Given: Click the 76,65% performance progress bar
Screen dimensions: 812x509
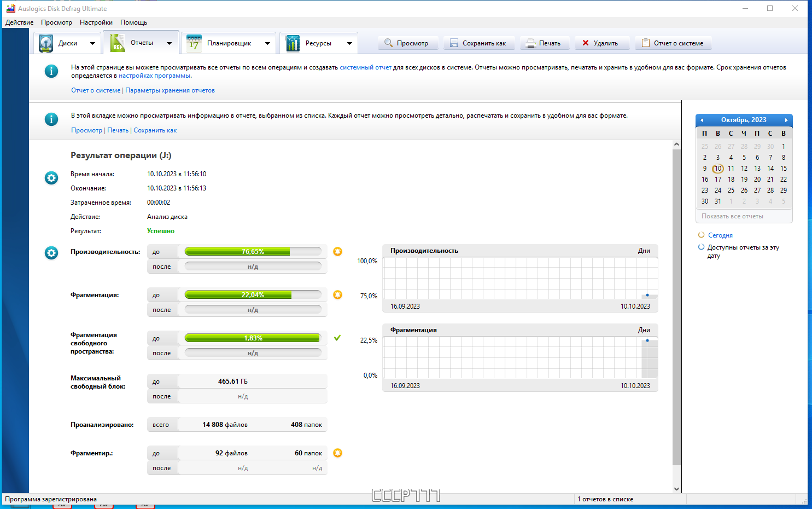Looking at the screenshot, I should tap(253, 252).
